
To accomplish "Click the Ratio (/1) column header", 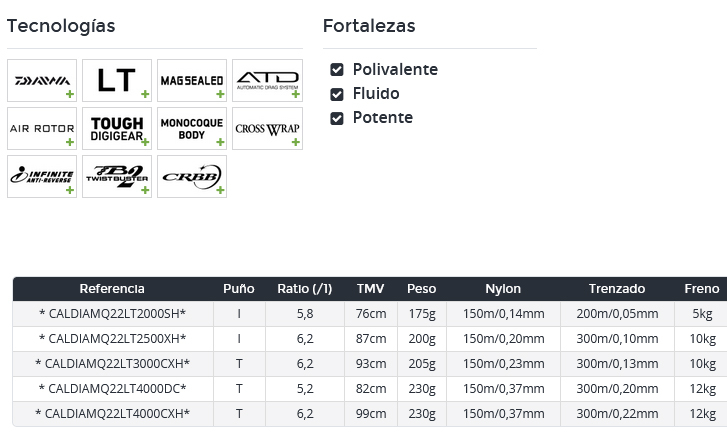I will [x=305, y=289].
